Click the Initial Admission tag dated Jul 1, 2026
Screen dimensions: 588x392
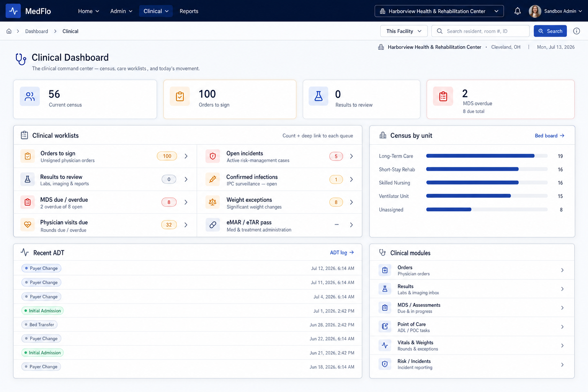42,310
